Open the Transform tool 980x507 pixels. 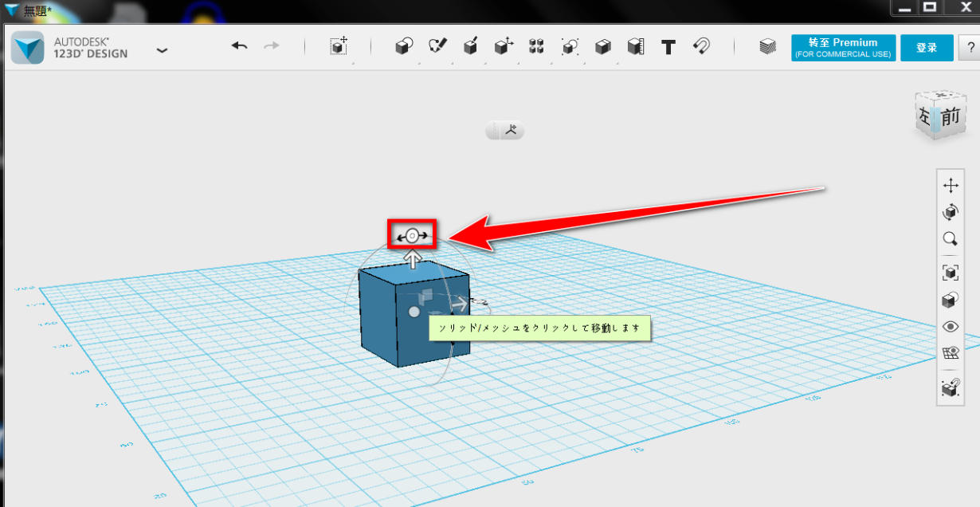tap(339, 46)
